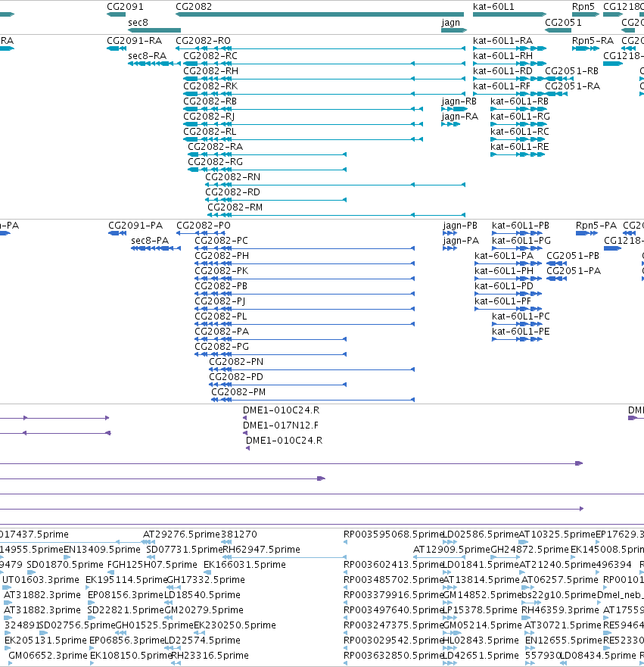
Task: Select the sec8-PA protein label
Action: [150, 240]
